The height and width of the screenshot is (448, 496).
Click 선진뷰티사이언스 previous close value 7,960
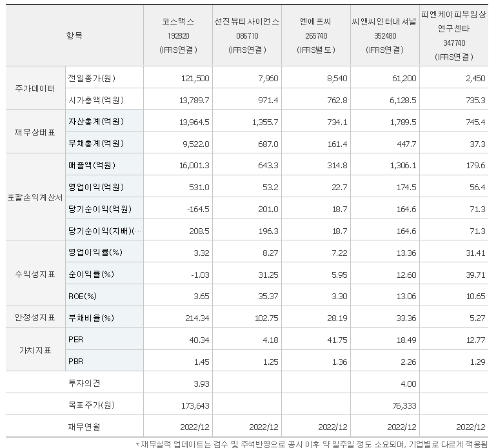pyautogui.click(x=268, y=79)
